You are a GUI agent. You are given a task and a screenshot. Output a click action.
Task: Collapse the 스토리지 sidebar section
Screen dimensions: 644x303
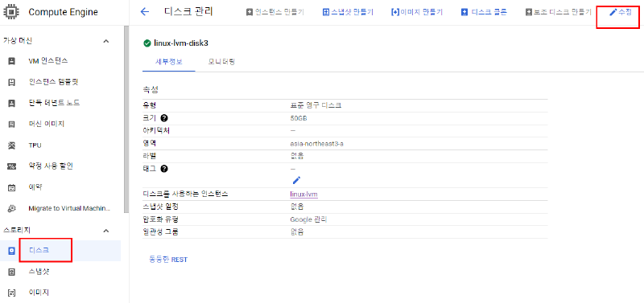[x=106, y=231]
